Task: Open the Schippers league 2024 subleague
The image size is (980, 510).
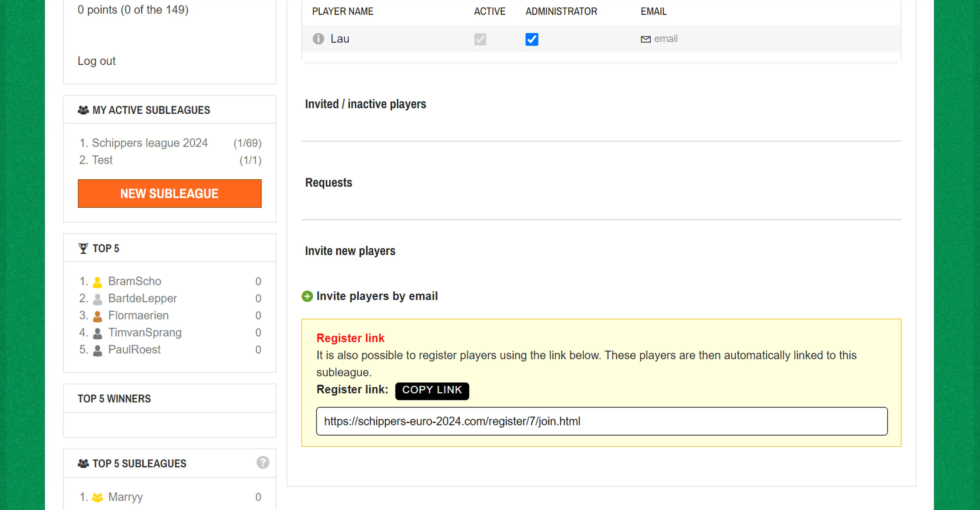Action: pyautogui.click(x=150, y=143)
